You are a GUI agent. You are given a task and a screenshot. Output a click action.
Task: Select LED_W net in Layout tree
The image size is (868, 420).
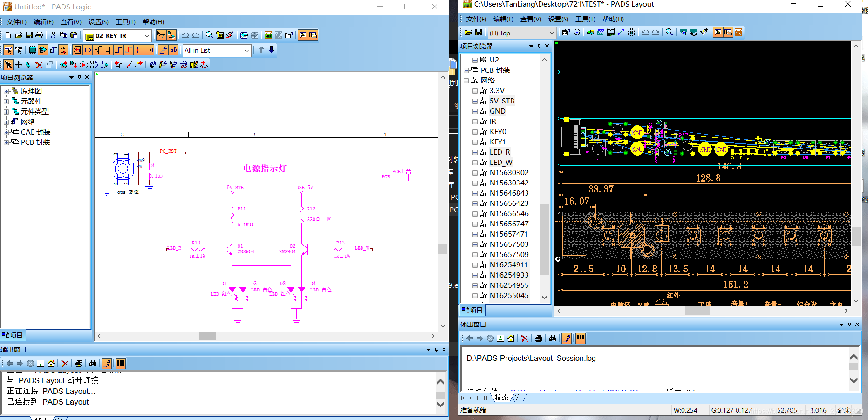501,163
